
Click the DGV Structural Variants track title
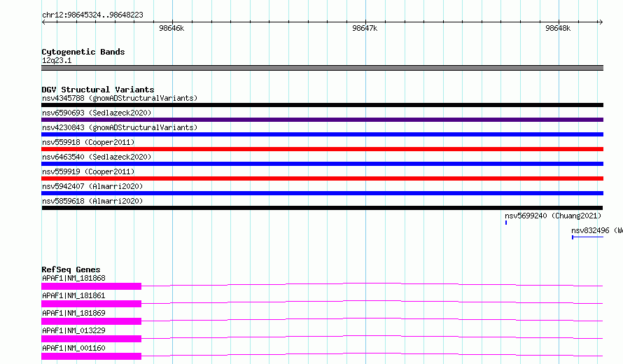click(98, 90)
